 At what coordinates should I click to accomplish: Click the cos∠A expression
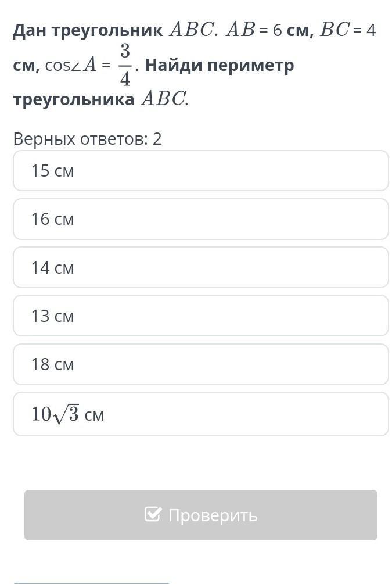pyautogui.click(x=71, y=65)
